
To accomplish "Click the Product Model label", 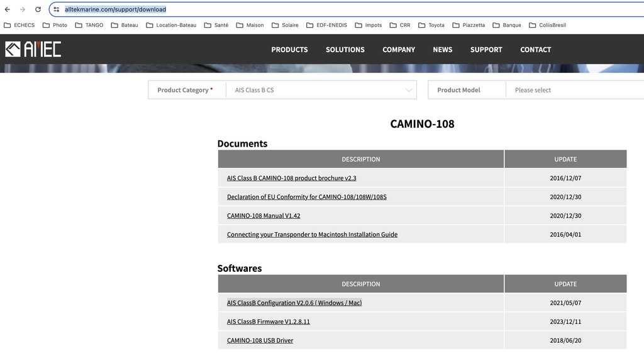I will tap(458, 90).
